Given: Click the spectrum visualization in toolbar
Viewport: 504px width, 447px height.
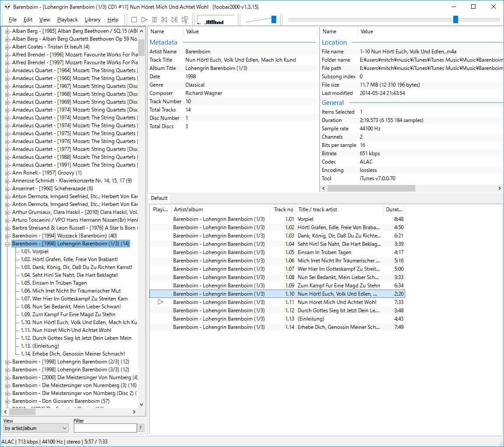Looking at the screenshot, I should point(216,20).
